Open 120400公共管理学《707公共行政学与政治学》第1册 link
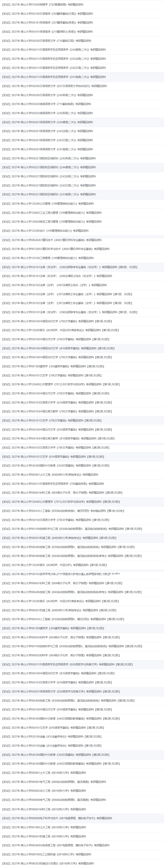164x868 pixels. pyautogui.click(x=61, y=384)
